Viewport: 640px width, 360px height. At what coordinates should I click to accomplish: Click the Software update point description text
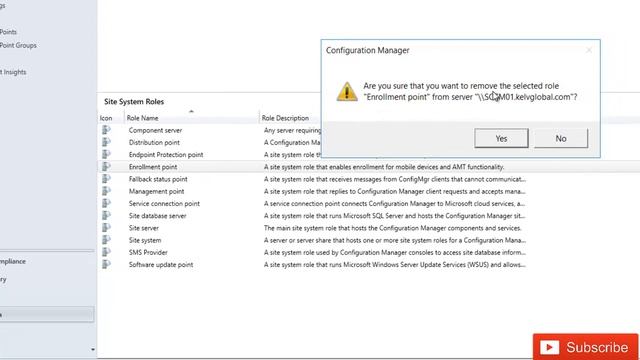point(395,265)
